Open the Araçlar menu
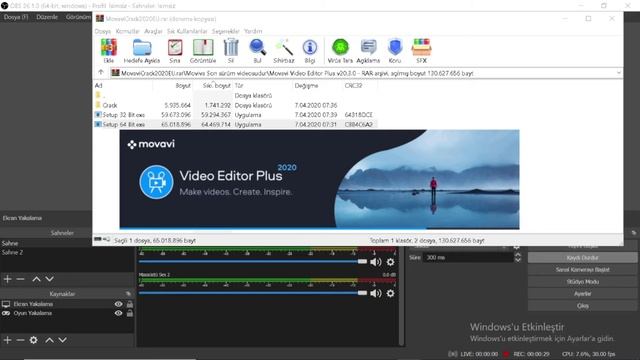Screen dimensions: 640x360 click(x=153, y=31)
